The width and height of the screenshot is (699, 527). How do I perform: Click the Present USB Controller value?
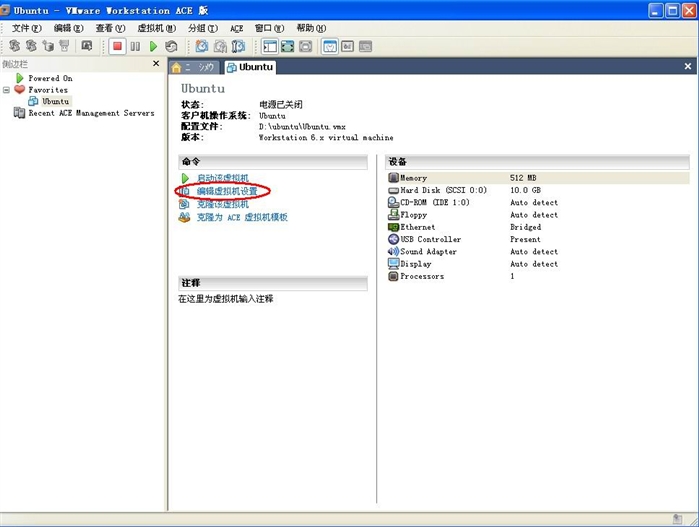pos(525,239)
